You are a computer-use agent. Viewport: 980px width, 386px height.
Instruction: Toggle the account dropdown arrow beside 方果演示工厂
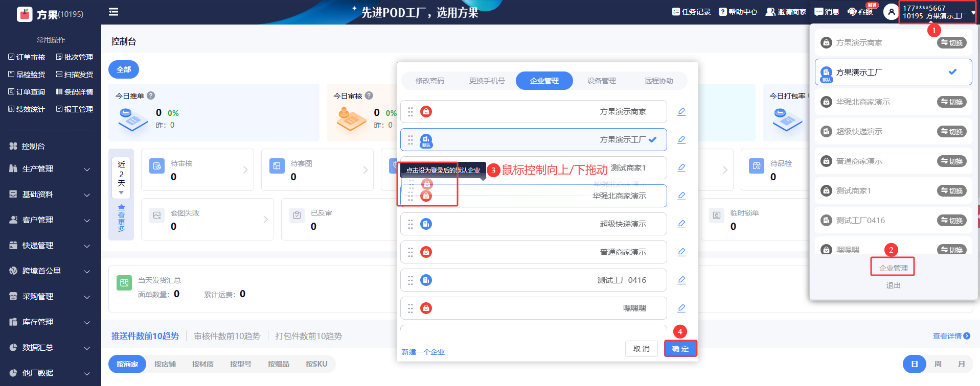click(x=973, y=13)
